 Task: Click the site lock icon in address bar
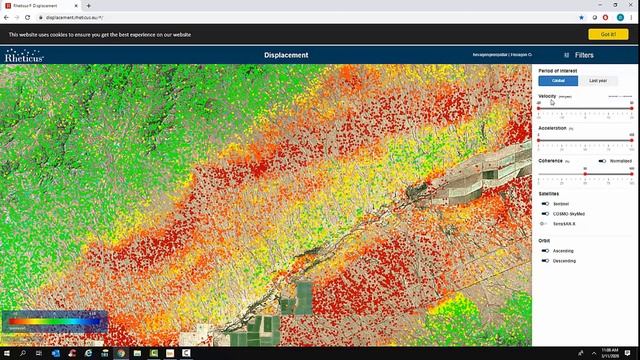pos(41,18)
